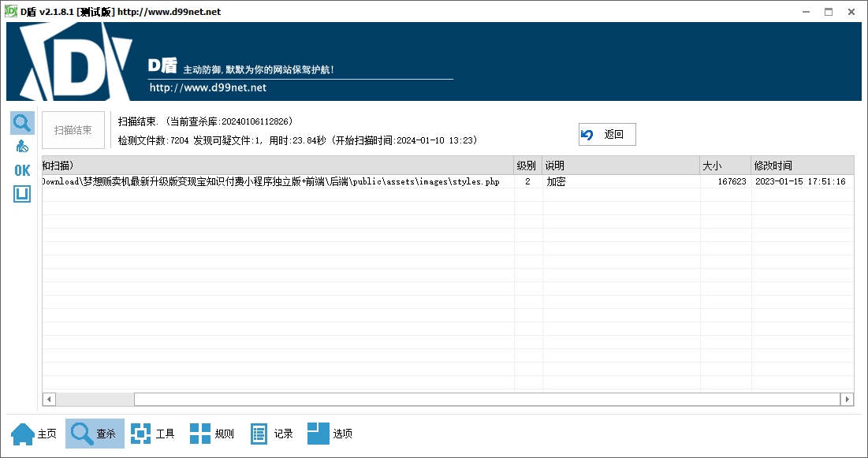This screenshot has width=868, height=458.
Task: Open the 查杀 scan tab
Action: click(95, 434)
